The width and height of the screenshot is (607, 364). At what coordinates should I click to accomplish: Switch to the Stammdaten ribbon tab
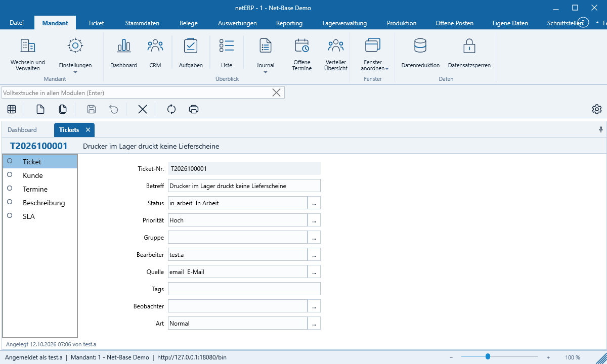click(x=142, y=23)
